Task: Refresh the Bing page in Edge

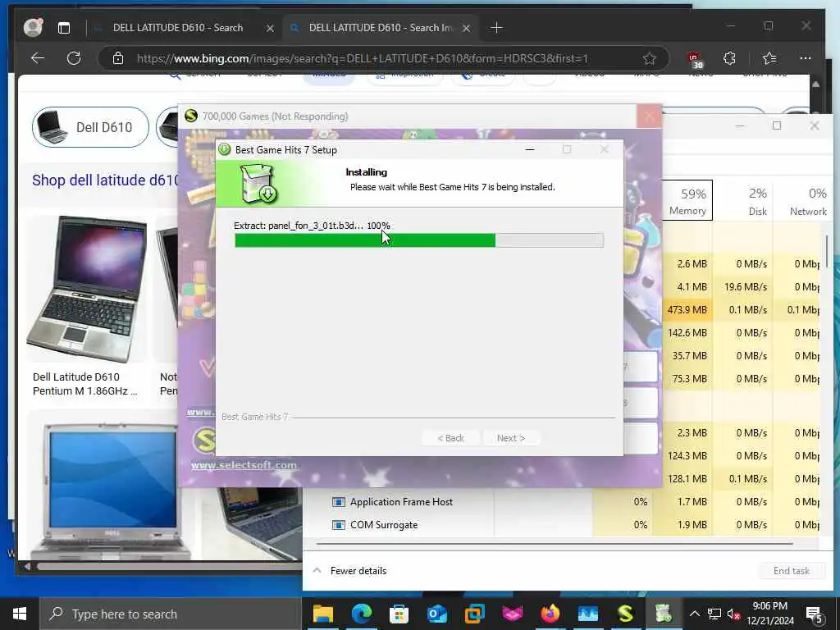Action: (x=73, y=58)
